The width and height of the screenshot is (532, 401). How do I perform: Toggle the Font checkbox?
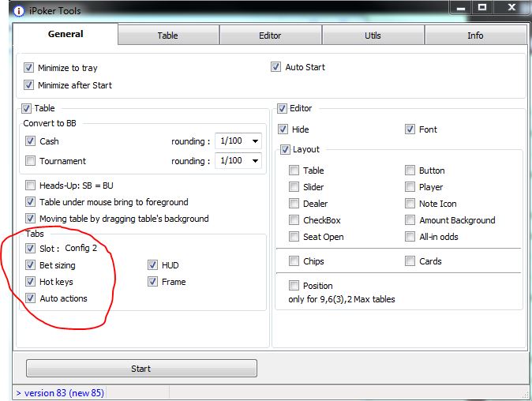tap(410, 129)
